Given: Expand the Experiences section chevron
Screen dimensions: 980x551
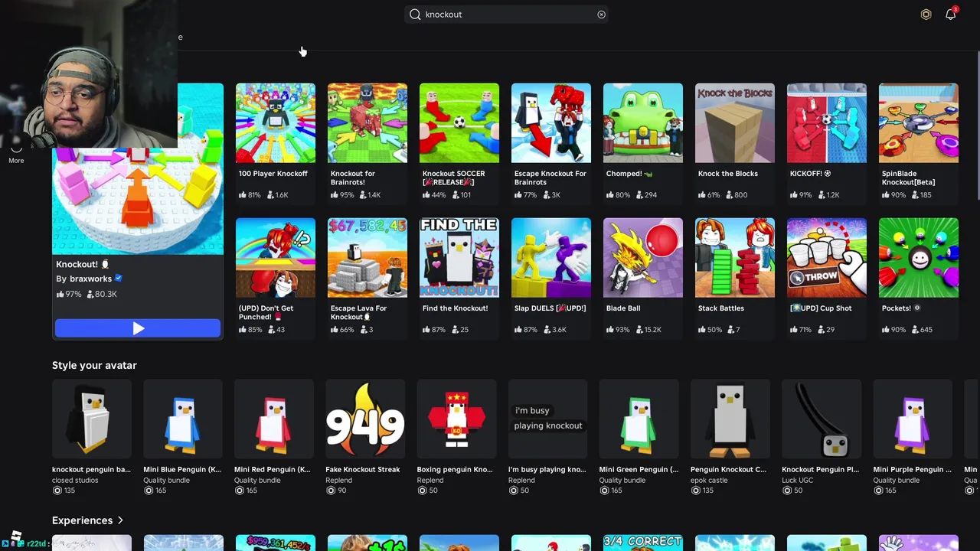Looking at the screenshot, I should point(120,520).
